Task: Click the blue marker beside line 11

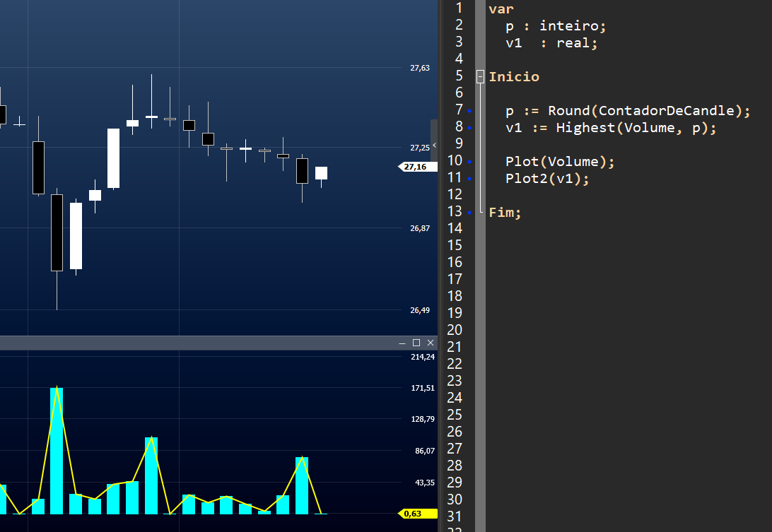Action: [x=469, y=179]
